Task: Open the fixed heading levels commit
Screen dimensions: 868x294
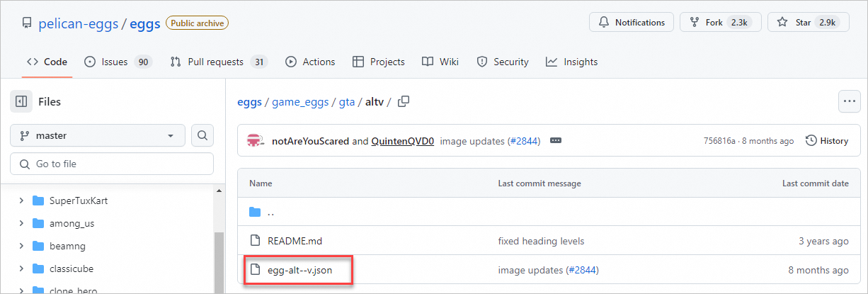Action: click(x=541, y=241)
